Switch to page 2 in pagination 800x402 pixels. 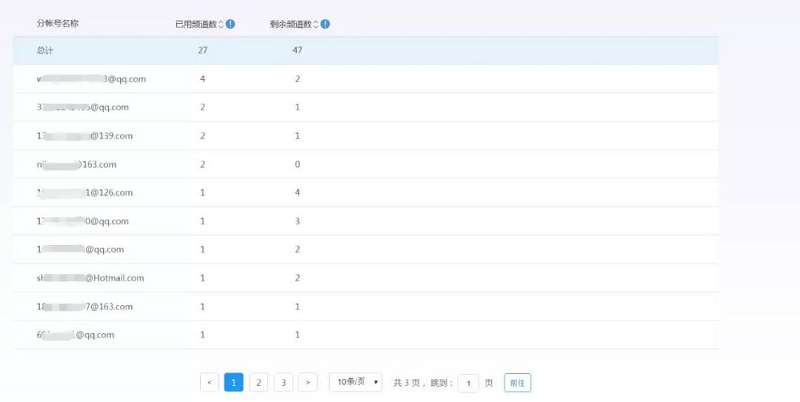pyautogui.click(x=258, y=382)
